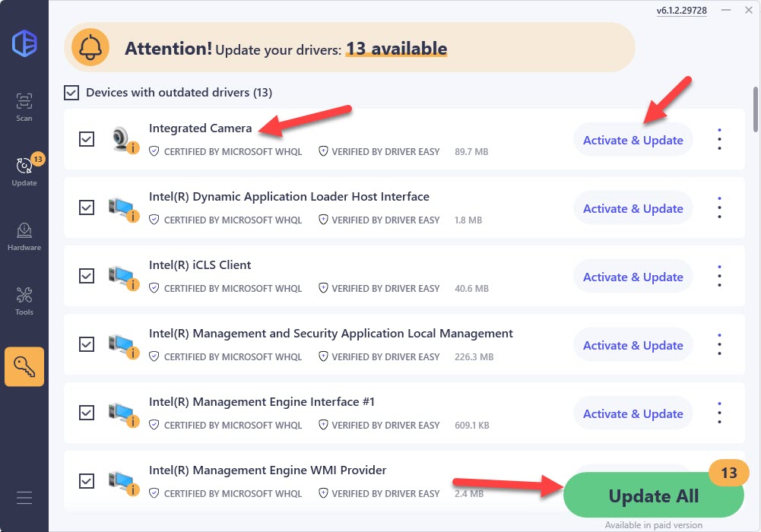Open the Hardware section in sidebar

pos(24,235)
